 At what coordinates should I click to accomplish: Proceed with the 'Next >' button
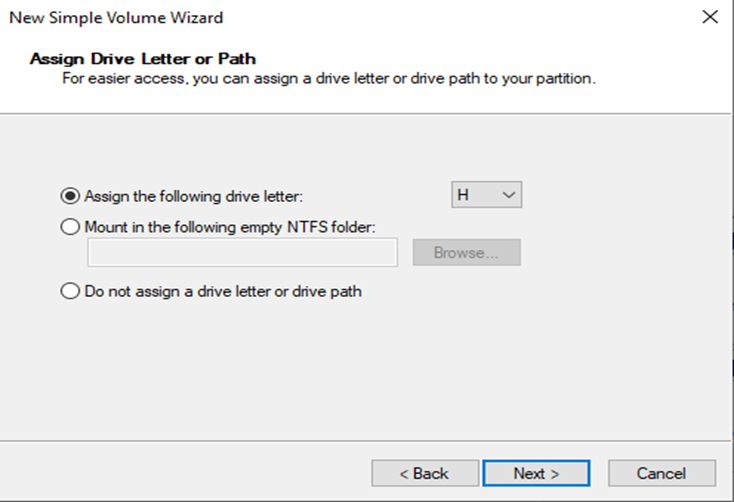536,473
